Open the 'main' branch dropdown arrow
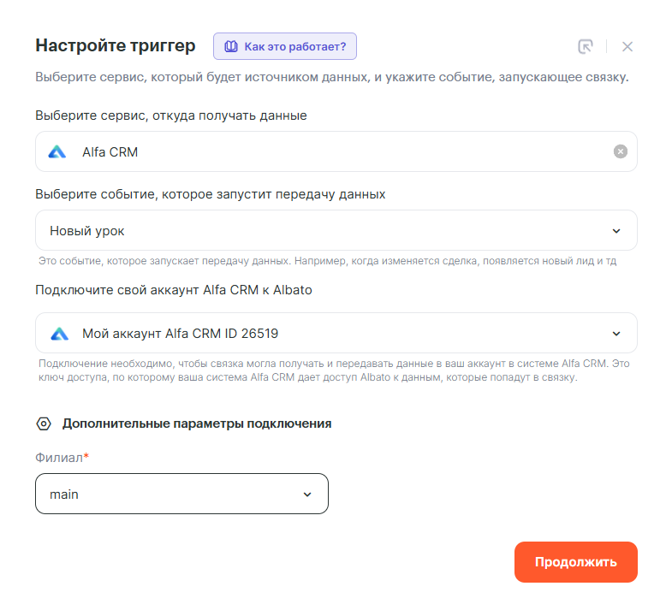Image resolution: width=672 pixels, height=616 pixels. click(x=308, y=495)
